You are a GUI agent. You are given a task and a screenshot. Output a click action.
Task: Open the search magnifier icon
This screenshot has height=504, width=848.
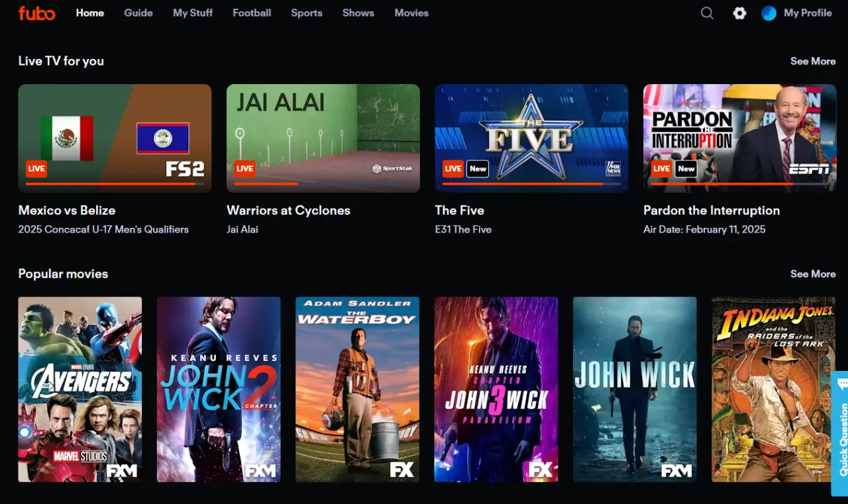(x=707, y=13)
